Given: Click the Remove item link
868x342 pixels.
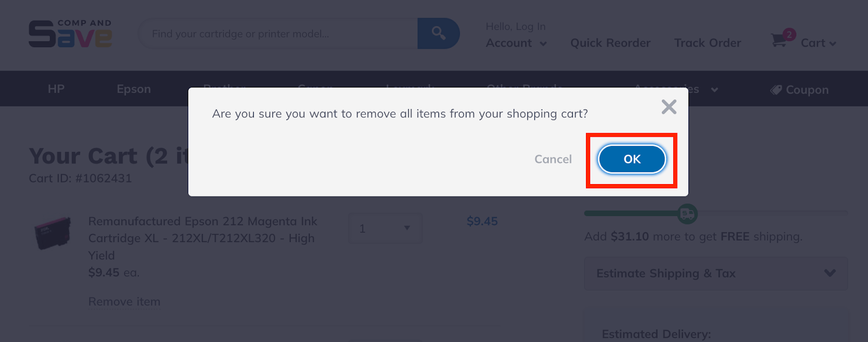Looking at the screenshot, I should pyautogui.click(x=124, y=301).
